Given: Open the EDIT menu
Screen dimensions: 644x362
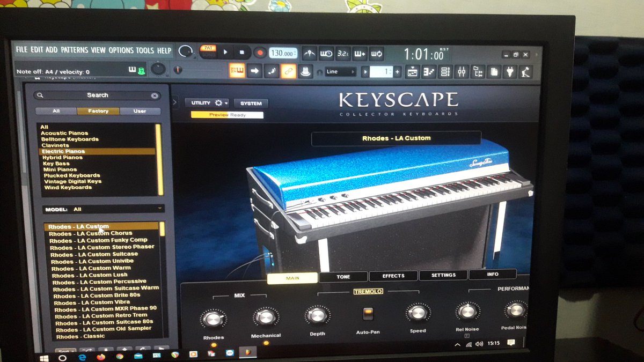Looking at the screenshot, I should [37, 50].
